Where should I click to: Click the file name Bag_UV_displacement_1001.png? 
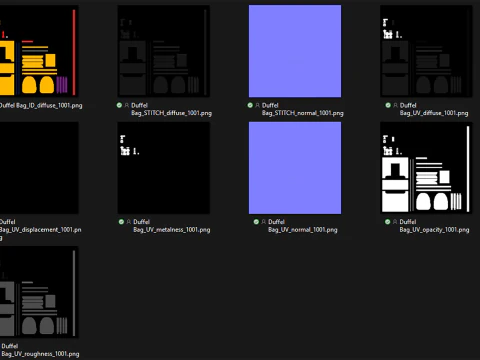pyautogui.click(x=40, y=229)
